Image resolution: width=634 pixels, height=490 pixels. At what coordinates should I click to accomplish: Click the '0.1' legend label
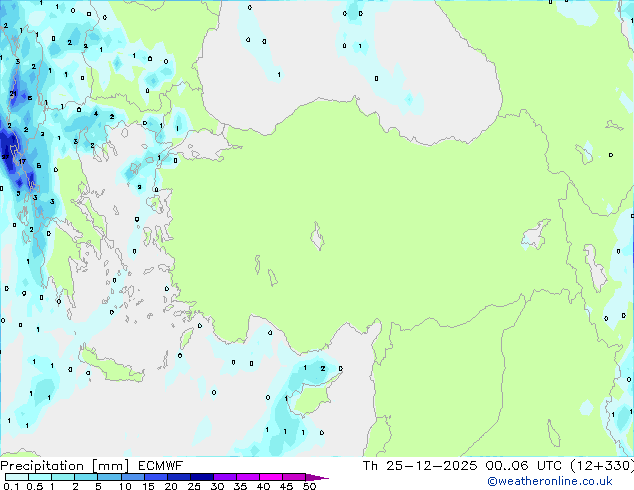coord(11,486)
